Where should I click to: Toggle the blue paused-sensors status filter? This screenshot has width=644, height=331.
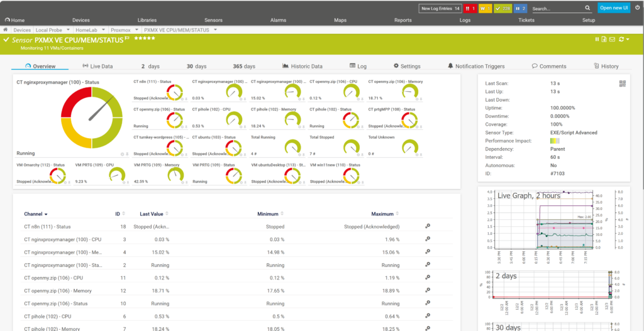(520, 9)
